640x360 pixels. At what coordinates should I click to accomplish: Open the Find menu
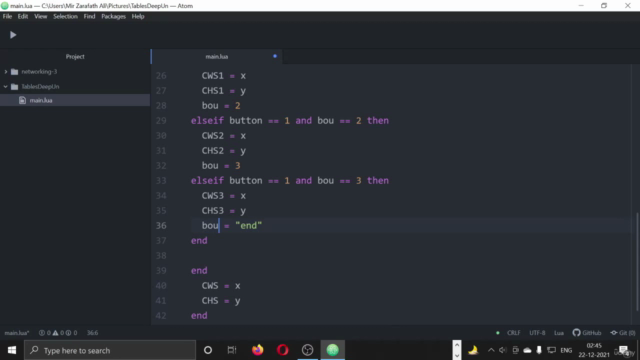(x=89, y=16)
